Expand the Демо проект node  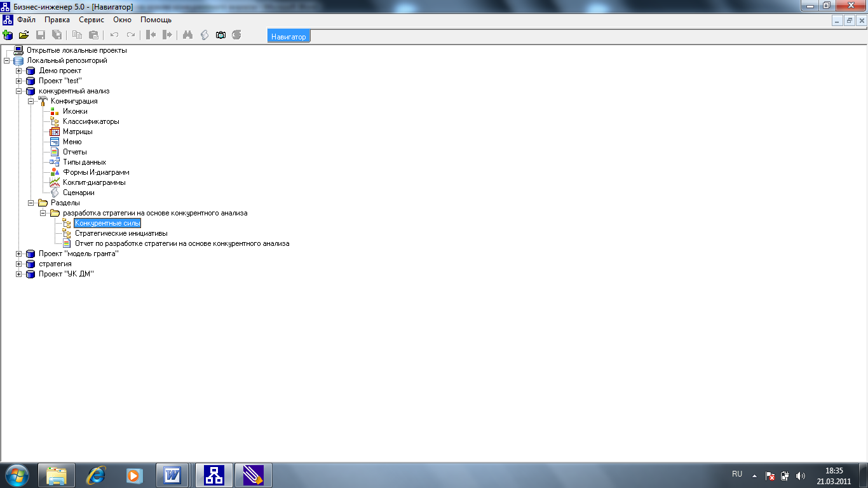(18, 71)
